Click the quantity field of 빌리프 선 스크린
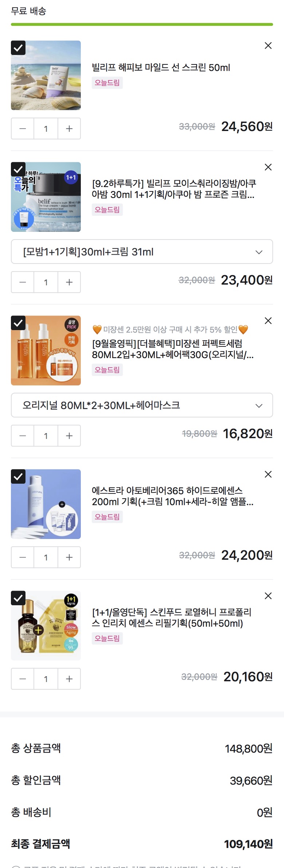 46,128
